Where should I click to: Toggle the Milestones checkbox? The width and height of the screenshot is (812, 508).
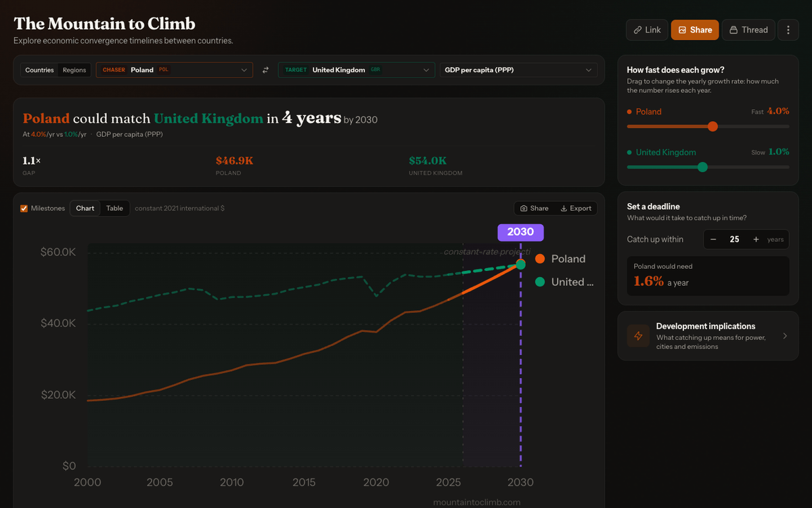click(24, 208)
